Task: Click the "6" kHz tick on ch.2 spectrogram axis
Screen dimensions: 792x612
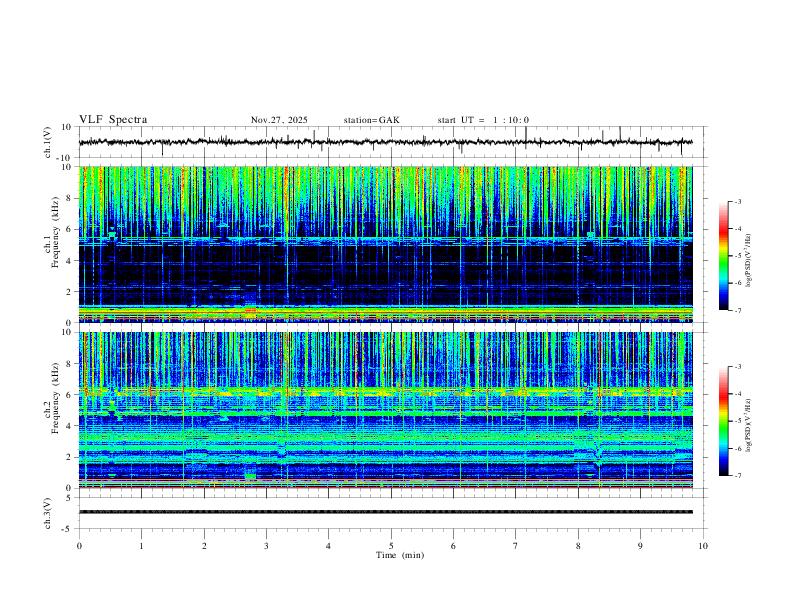Action: click(x=69, y=395)
